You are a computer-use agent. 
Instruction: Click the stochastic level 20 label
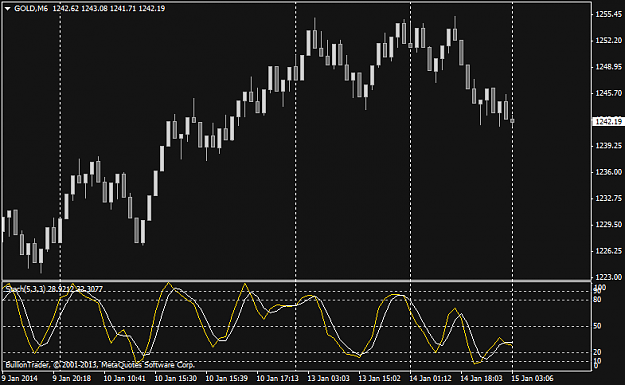pyautogui.click(x=597, y=352)
